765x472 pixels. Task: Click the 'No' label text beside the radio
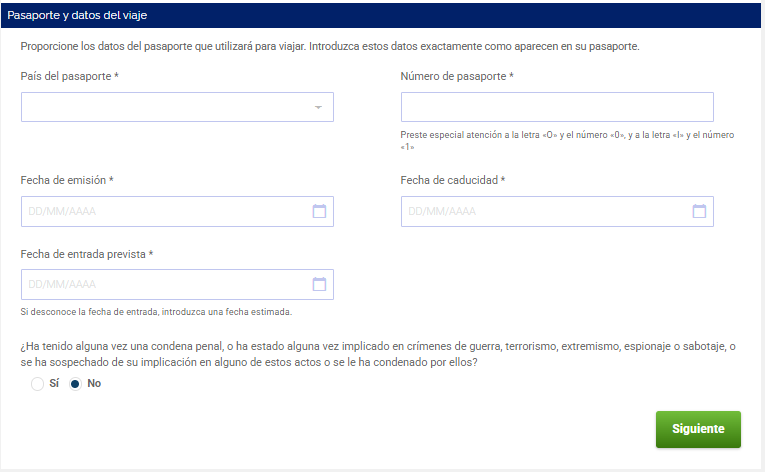tap(94, 384)
